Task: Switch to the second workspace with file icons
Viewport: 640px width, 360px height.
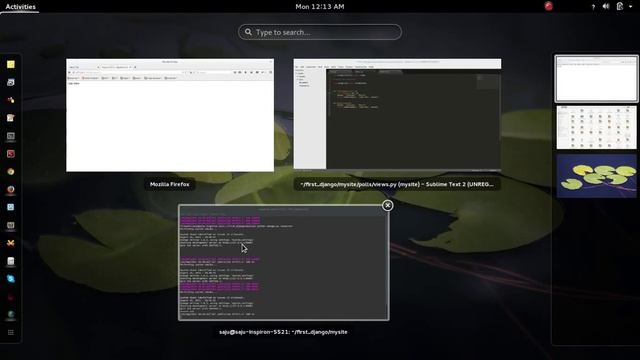Action: (x=596, y=127)
